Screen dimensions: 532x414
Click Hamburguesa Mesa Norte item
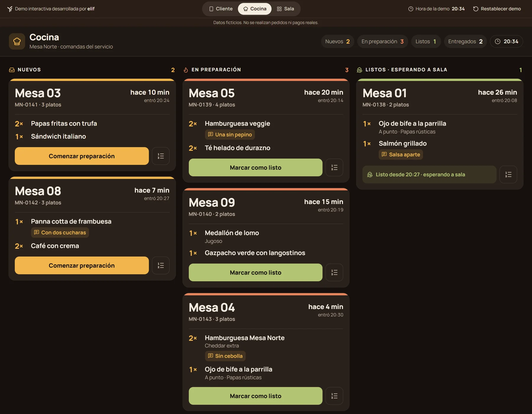tap(244, 338)
